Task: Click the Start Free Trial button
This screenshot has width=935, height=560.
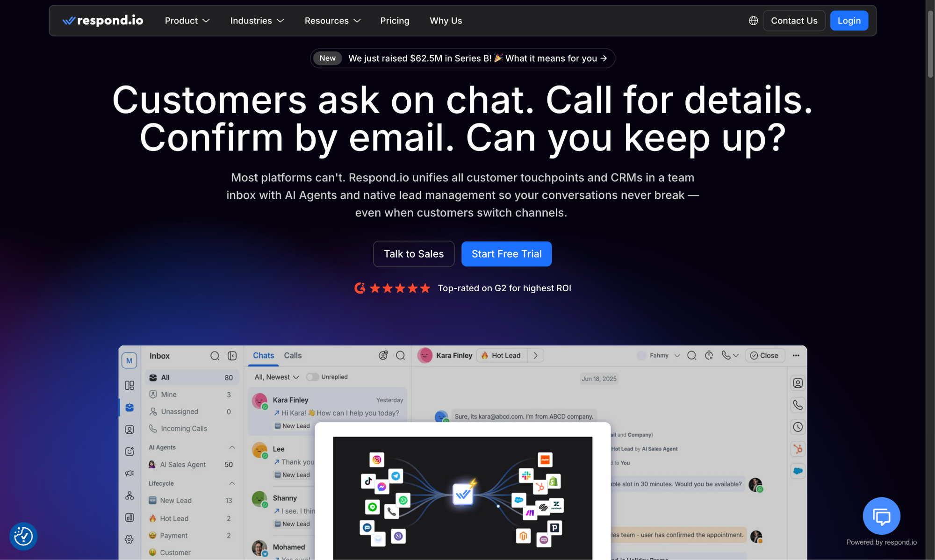Action: (x=506, y=254)
